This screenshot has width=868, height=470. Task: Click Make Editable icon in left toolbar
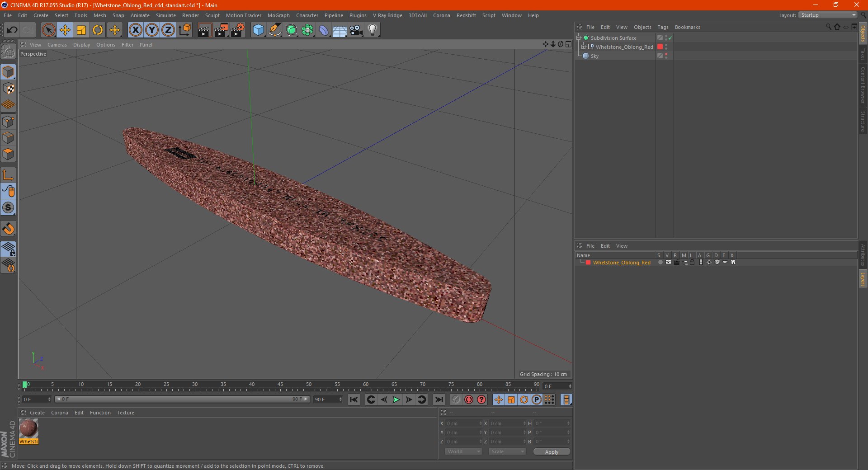click(x=8, y=51)
